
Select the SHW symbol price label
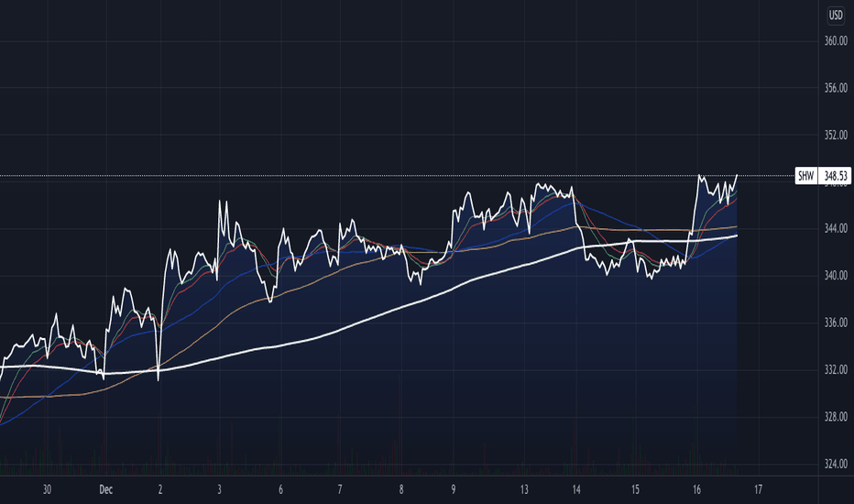(806, 176)
